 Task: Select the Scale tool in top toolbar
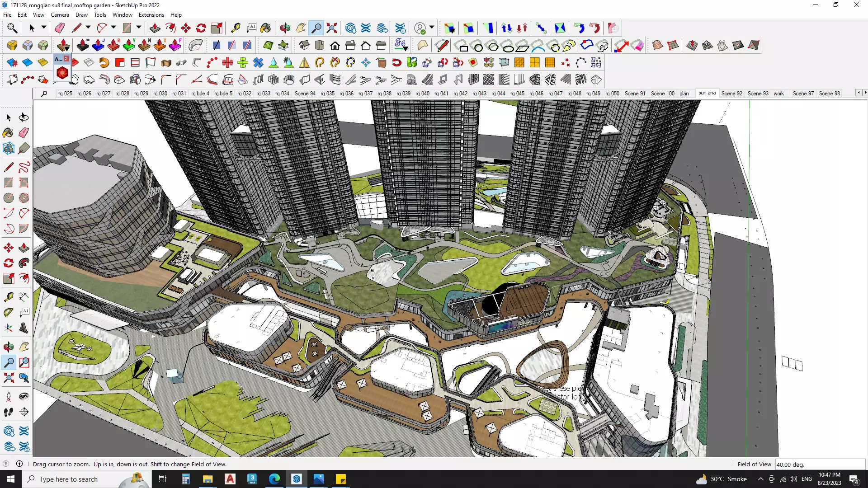coord(217,28)
